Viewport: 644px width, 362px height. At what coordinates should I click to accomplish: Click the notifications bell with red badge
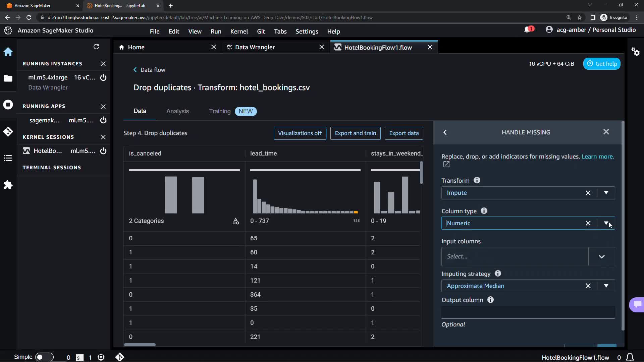528,30
